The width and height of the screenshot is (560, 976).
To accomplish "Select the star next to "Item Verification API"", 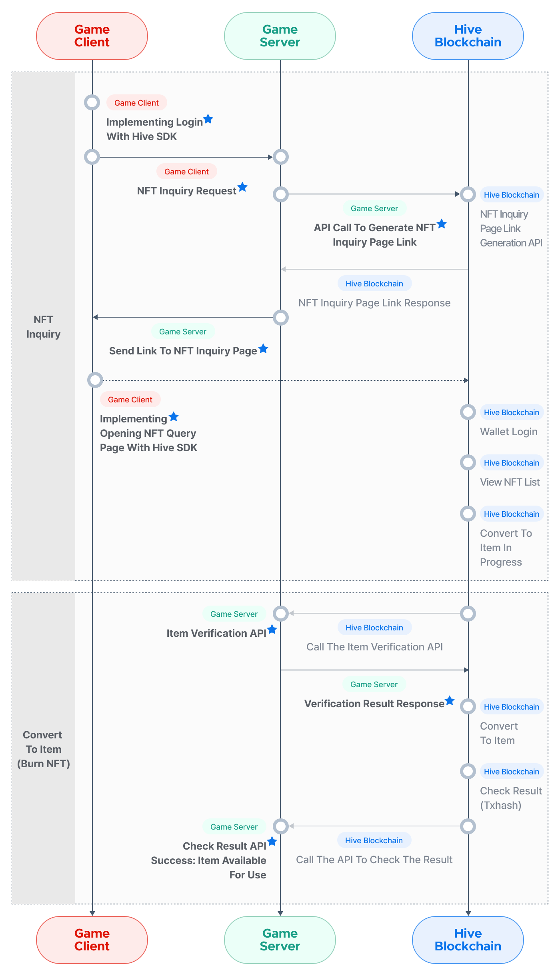I will coord(272,629).
